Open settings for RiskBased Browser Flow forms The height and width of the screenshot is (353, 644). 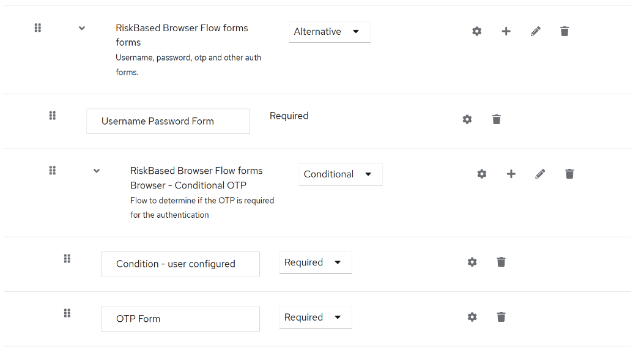[x=477, y=31]
